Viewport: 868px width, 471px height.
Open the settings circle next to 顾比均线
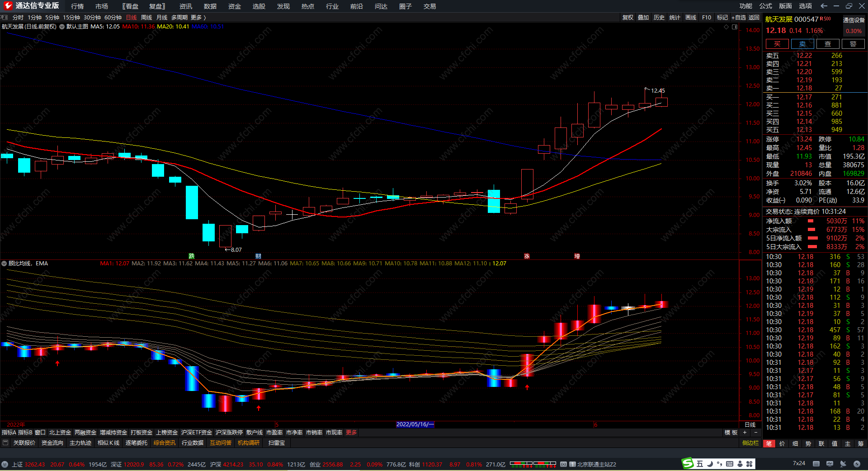coord(4,264)
